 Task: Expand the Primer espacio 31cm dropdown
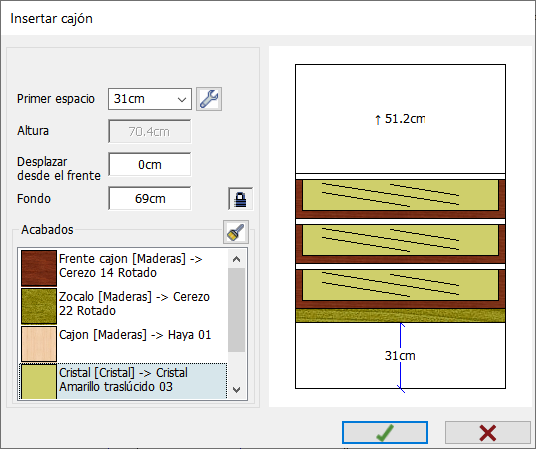coord(150,99)
